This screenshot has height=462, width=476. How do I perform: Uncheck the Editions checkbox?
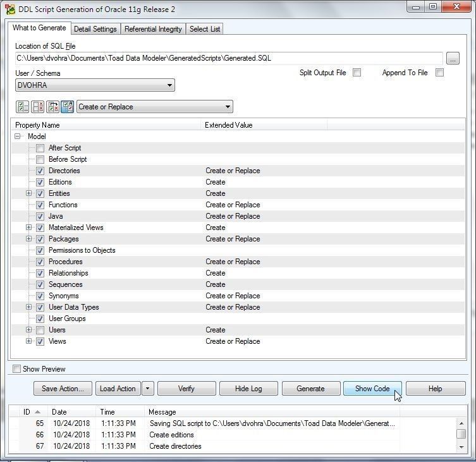tap(40, 182)
